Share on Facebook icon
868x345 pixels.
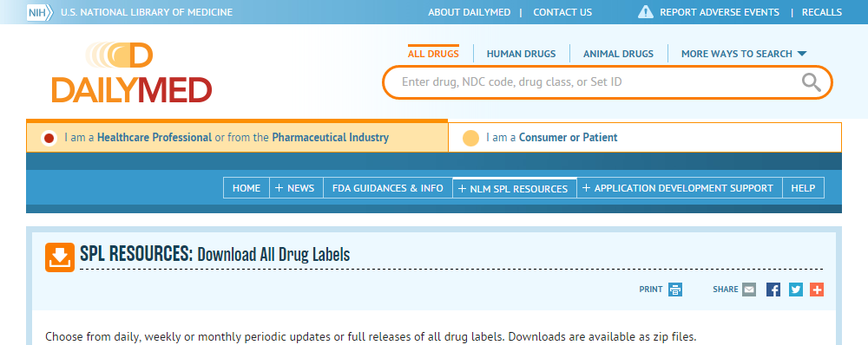coord(773,290)
